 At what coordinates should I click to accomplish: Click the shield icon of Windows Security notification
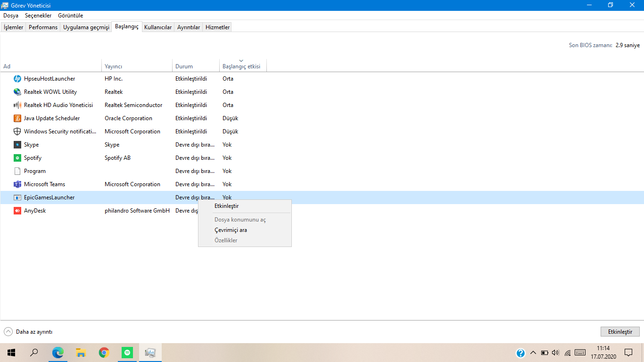tap(17, 132)
